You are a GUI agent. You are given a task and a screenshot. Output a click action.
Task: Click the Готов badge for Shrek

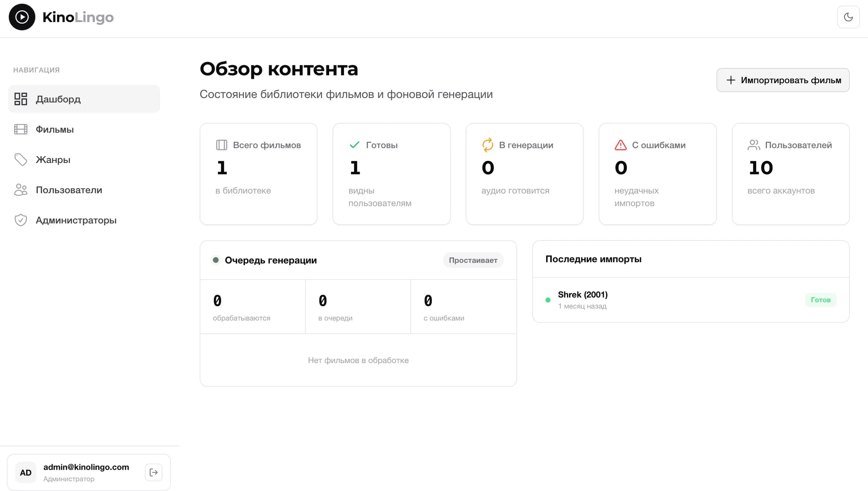(x=821, y=300)
